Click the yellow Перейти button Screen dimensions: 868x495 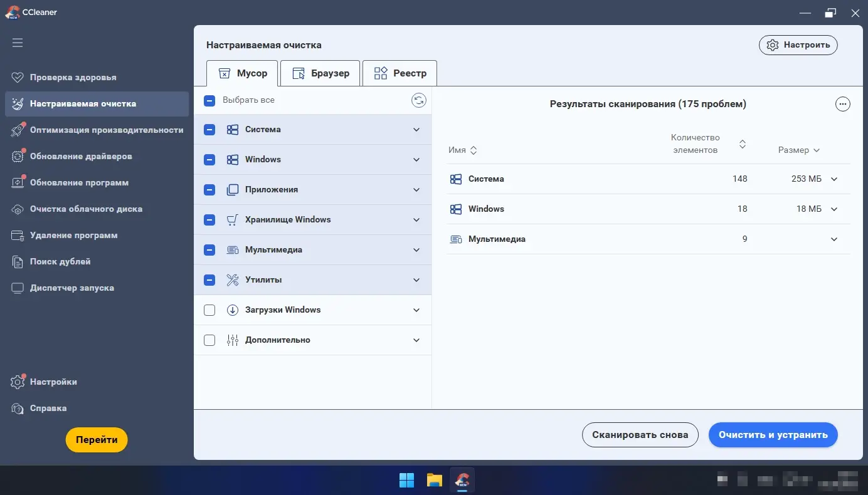(97, 440)
